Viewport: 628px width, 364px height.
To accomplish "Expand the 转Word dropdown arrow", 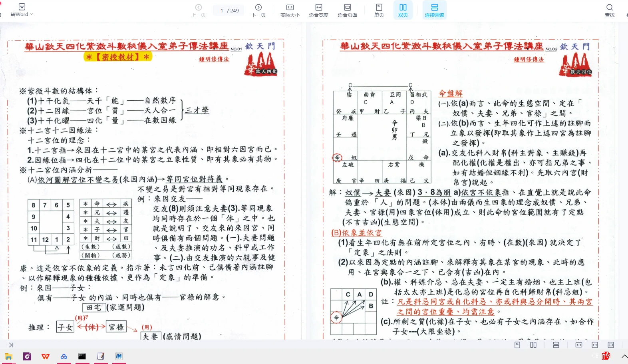I will click(32, 14).
